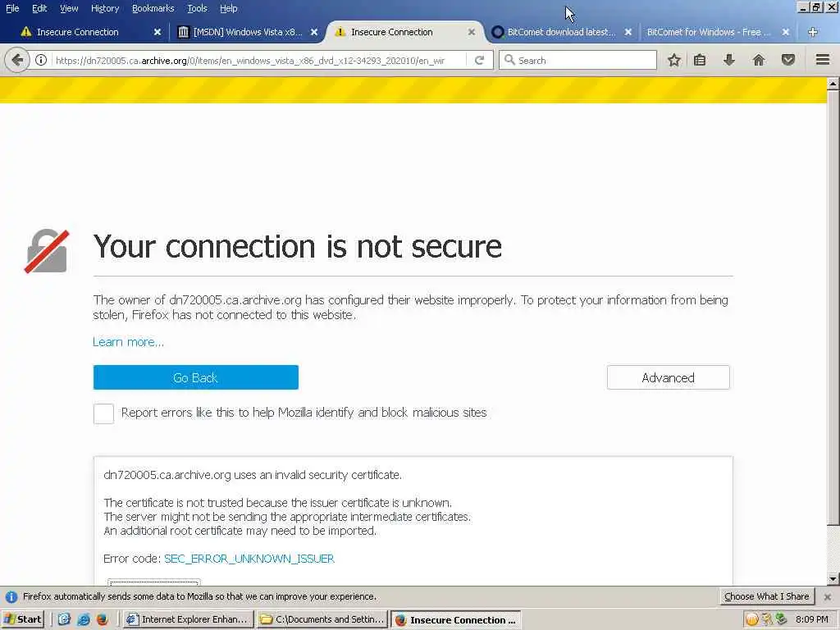840x630 pixels.
Task: Close the first Insecure Connection tab
Action: [x=157, y=32]
